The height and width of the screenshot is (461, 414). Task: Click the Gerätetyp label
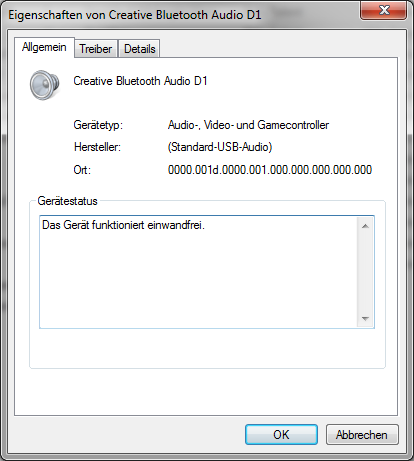pos(98,125)
